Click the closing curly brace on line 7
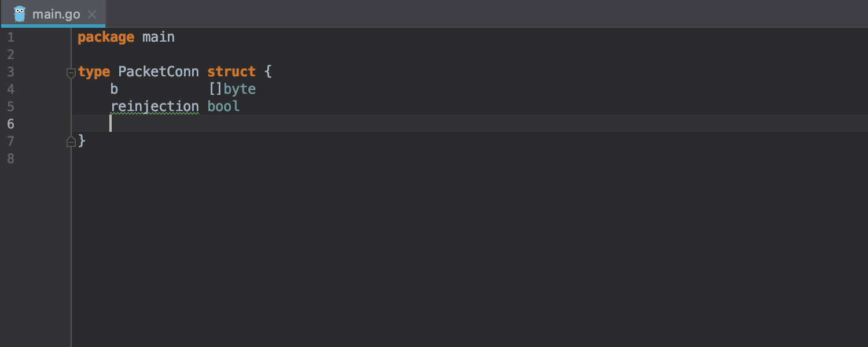This screenshot has height=347, width=868. point(82,141)
